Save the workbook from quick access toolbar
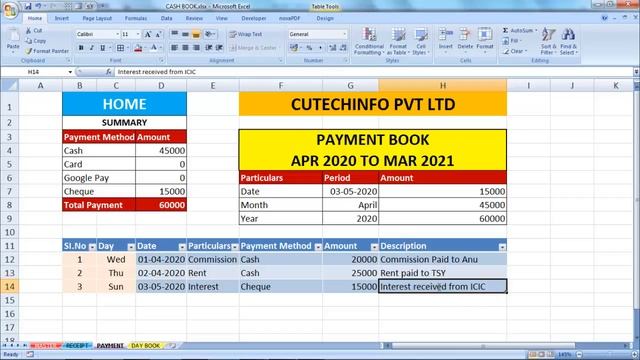 (x=28, y=6)
